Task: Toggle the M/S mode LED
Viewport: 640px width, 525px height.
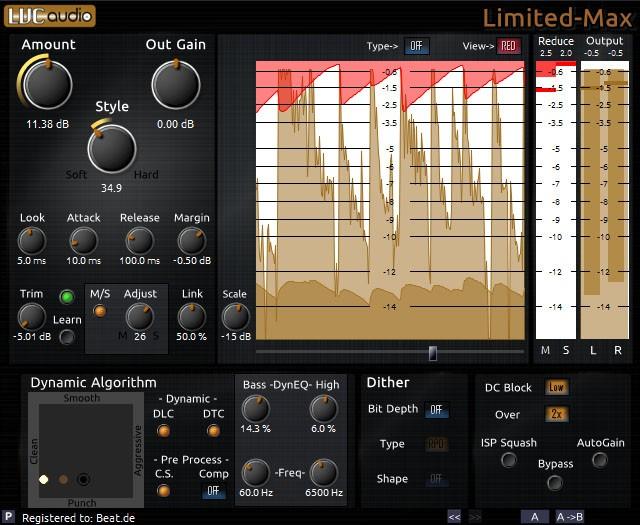Action: coord(99,311)
